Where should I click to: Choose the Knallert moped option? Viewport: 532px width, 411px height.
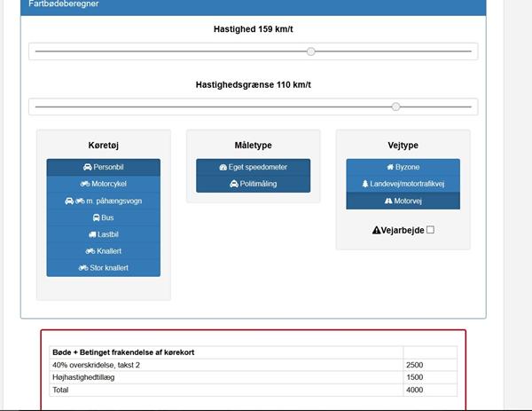[x=103, y=251]
